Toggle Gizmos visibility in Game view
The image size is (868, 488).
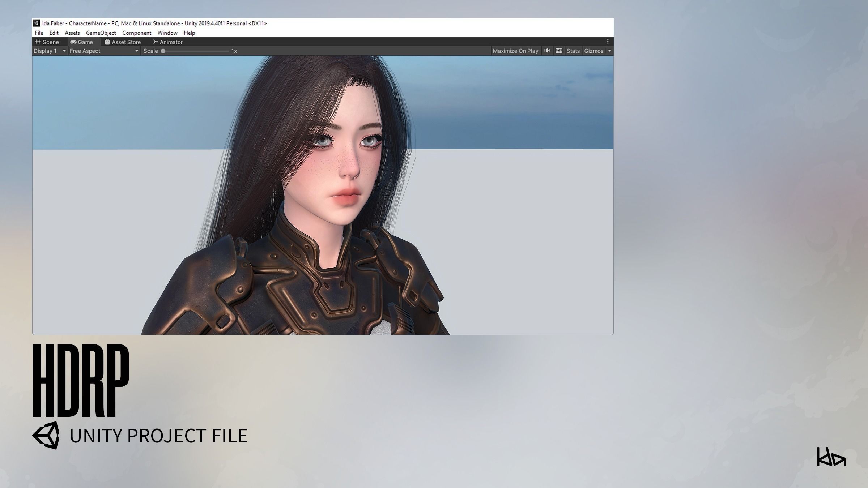tap(593, 51)
